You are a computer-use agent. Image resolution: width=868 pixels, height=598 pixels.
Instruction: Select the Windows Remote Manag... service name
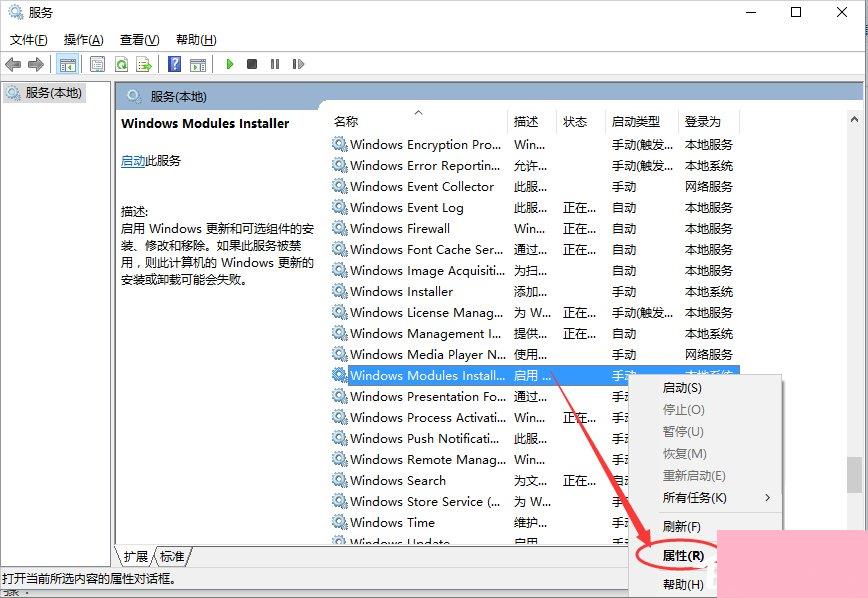[x=428, y=460]
